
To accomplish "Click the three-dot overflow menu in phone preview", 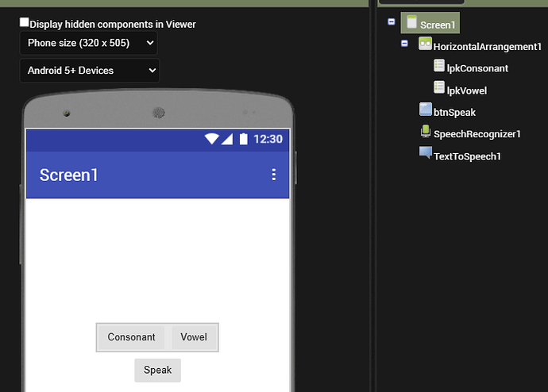I will (x=274, y=175).
